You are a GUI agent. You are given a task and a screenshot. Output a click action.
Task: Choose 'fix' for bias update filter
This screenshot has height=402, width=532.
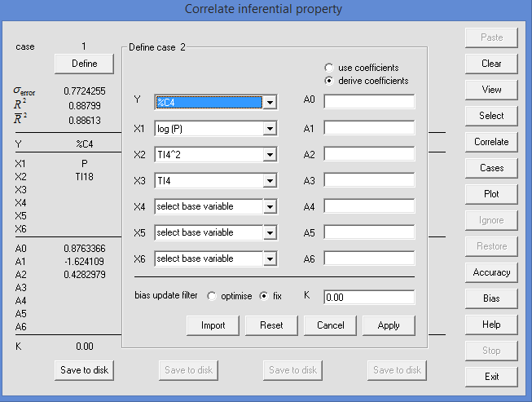pyautogui.click(x=264, y=296)
